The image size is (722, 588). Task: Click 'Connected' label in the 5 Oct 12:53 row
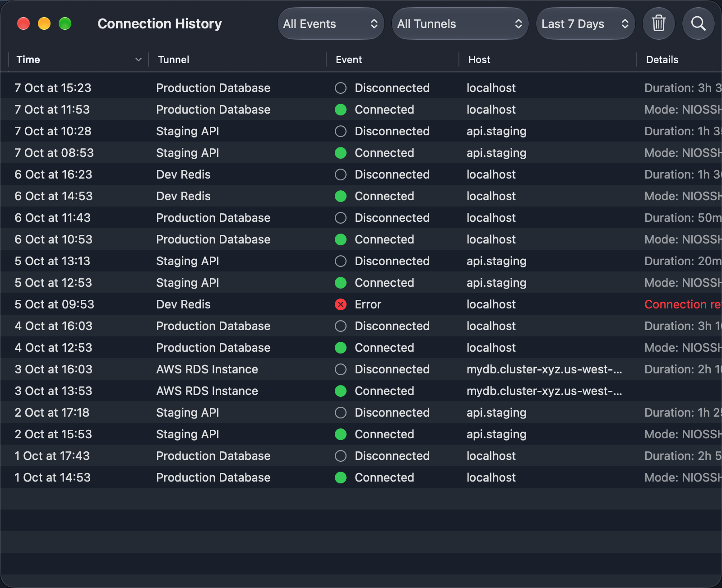coord(384,283)
